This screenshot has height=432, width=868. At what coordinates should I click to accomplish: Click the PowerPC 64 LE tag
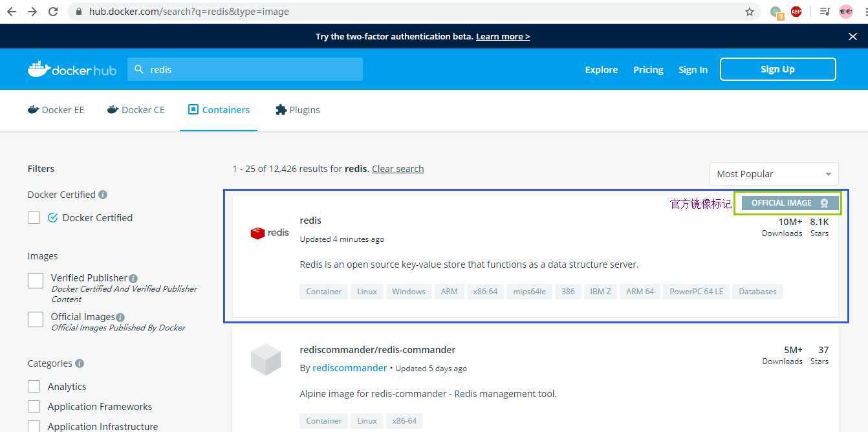pos(696,292)
